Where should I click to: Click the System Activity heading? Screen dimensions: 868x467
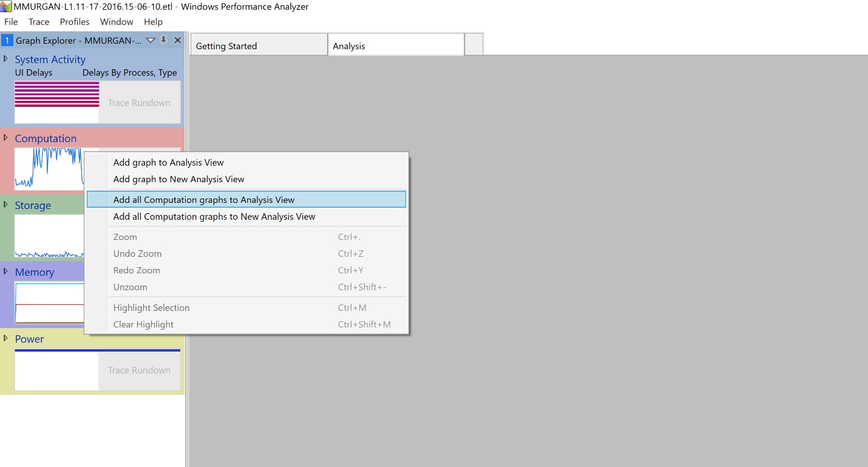[x=50, y=60]
